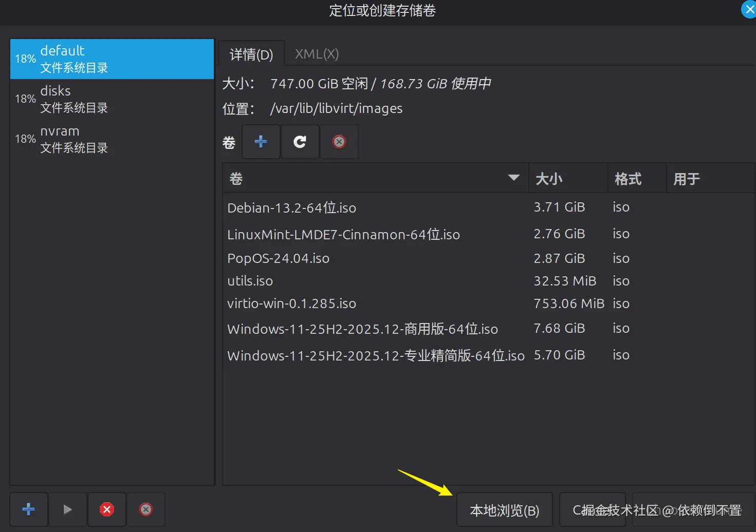Stop the selected pool with red X
Image resolution: width=756 pixels, height=532 pixels.
tap(107, 509)
